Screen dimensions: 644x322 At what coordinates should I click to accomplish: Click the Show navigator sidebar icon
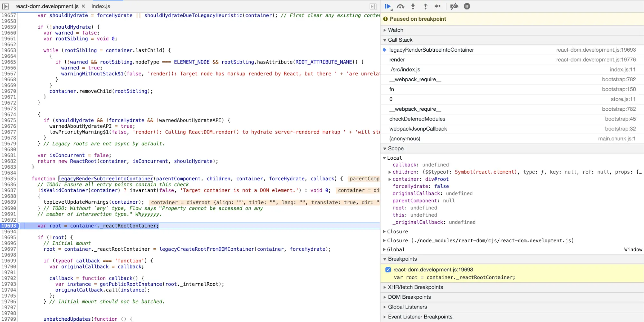[x=6, y=6]
